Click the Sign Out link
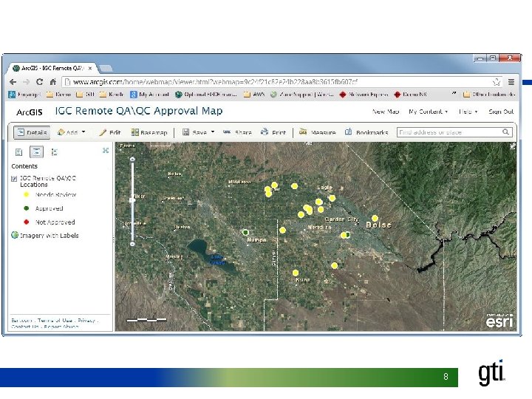The height and width of the screenshot is (399, 532). tap(500, 112)
